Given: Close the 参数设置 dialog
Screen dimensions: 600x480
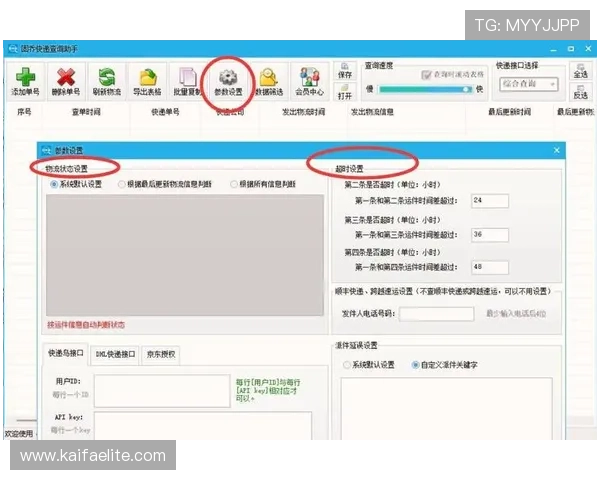Looking at the screenshot, I should click(557, 150).
